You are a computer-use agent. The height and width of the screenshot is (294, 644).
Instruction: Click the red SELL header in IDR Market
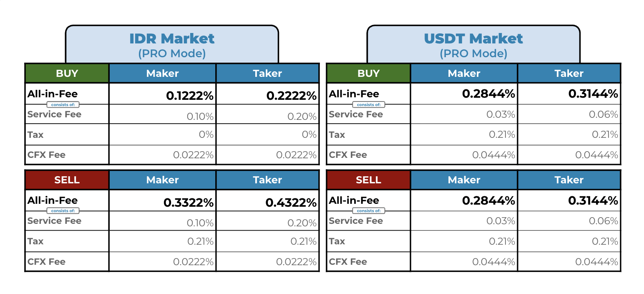pyautogui.click(x=67, y=180)
